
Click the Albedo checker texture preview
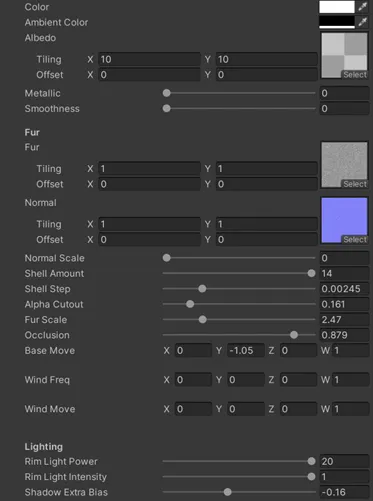[344, 53]
